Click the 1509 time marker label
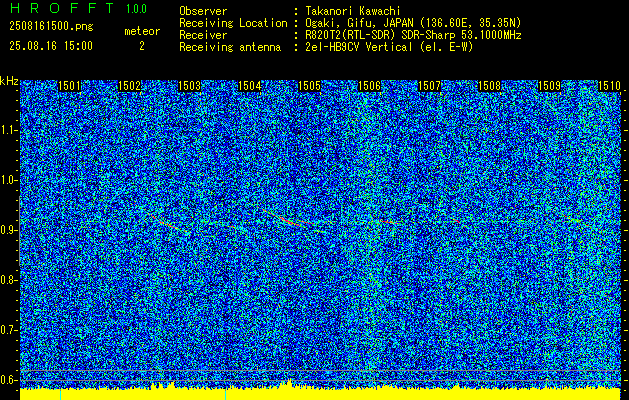The height and width of the screenshot is (400, 629). point(550,86)
